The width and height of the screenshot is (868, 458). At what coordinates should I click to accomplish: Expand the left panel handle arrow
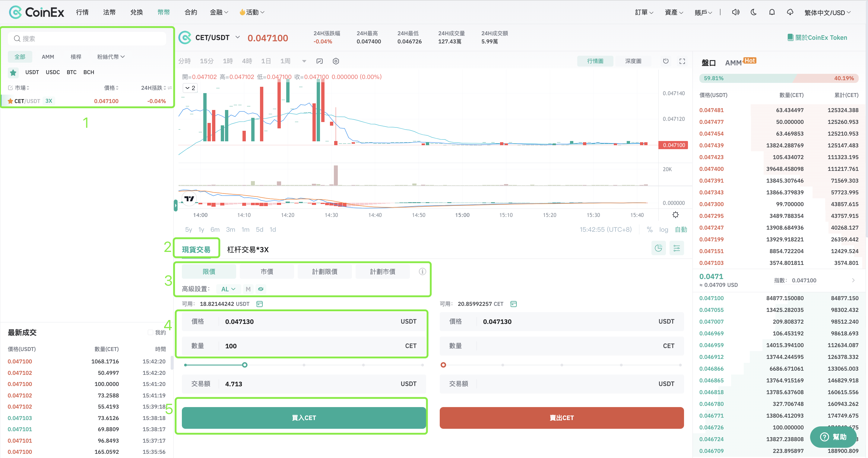(x=176, y=205)
